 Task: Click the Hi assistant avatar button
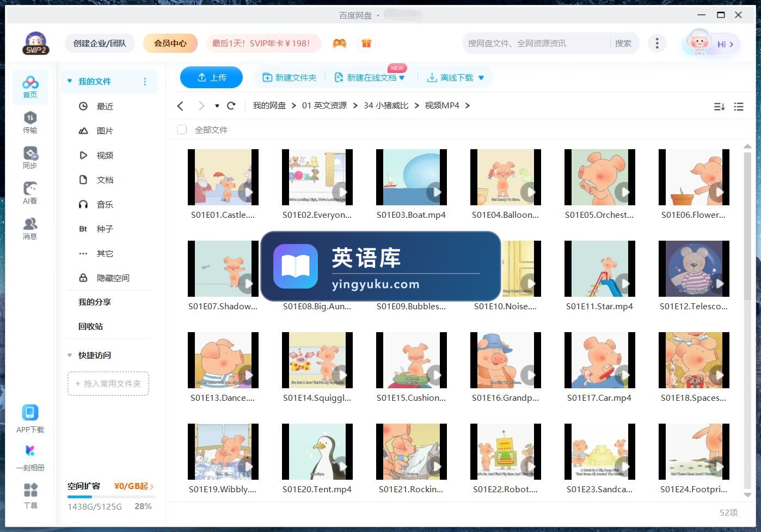711,43
